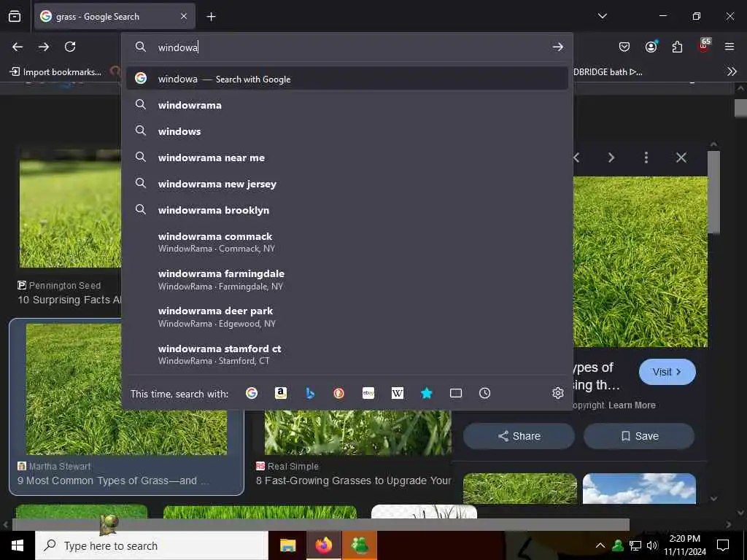Open the related image with blue sky
Image resolution: width=747 pixels, height=560 pixels.
click(x=639, y=488)
